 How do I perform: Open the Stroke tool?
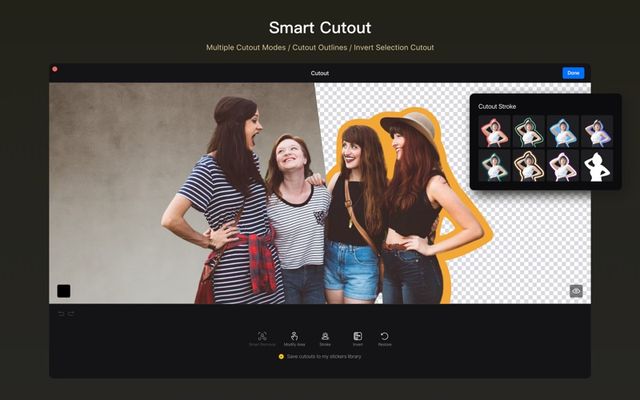(x=325, y=337)
